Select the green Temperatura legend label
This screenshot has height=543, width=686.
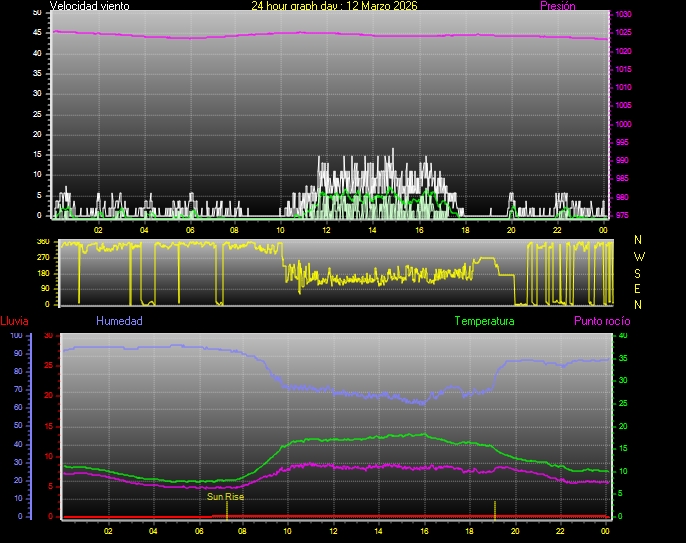pos(484,321)
